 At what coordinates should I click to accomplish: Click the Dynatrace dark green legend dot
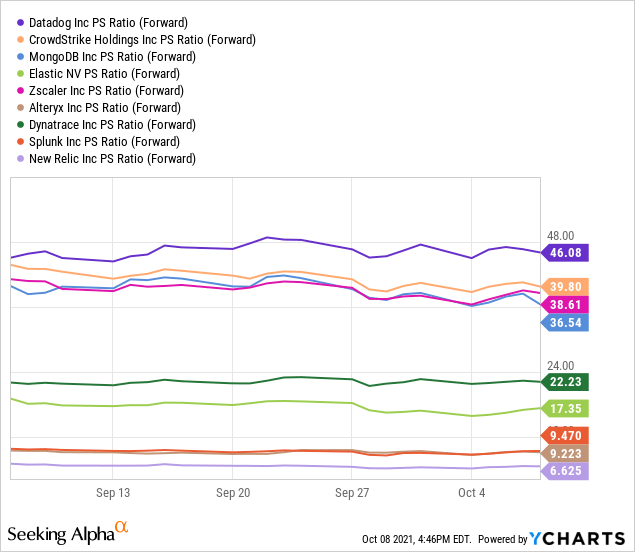coord(18,124)
